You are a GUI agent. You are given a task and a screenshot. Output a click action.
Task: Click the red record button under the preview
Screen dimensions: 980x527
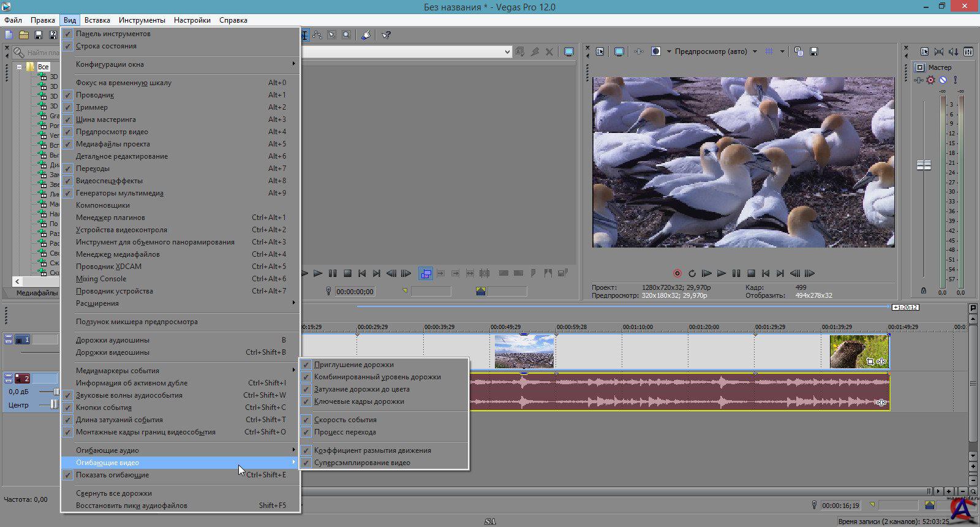[x=677, y=273]
